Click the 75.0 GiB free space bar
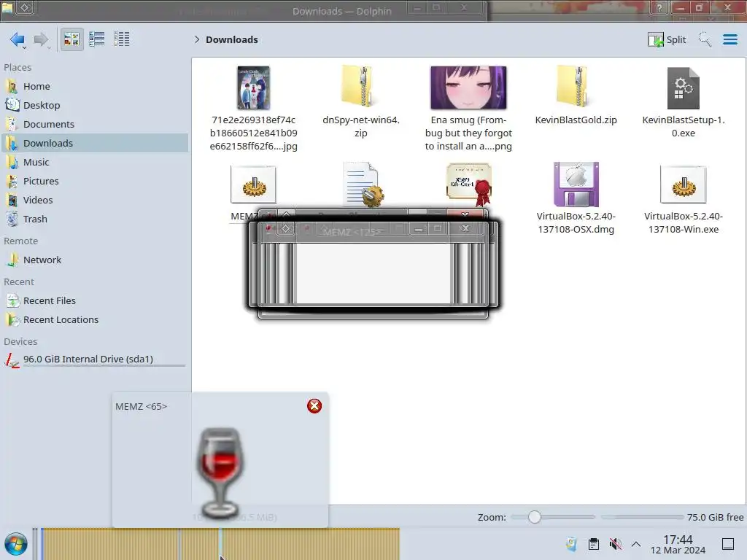 (642, 517)
